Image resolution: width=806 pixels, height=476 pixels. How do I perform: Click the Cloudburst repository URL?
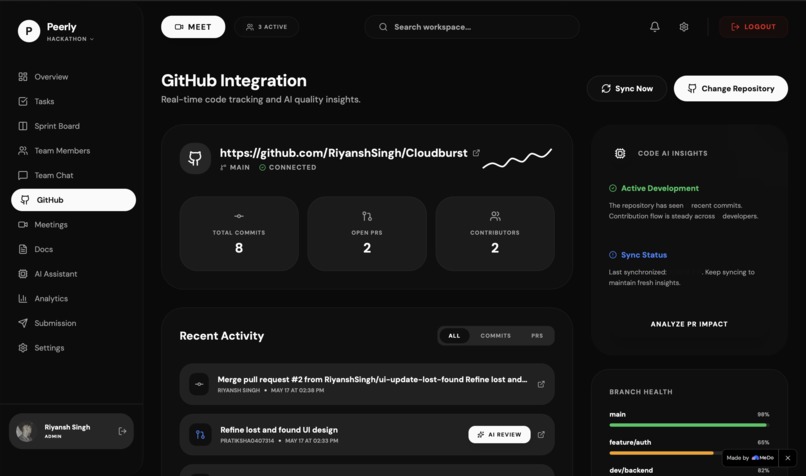pos(343,153)
